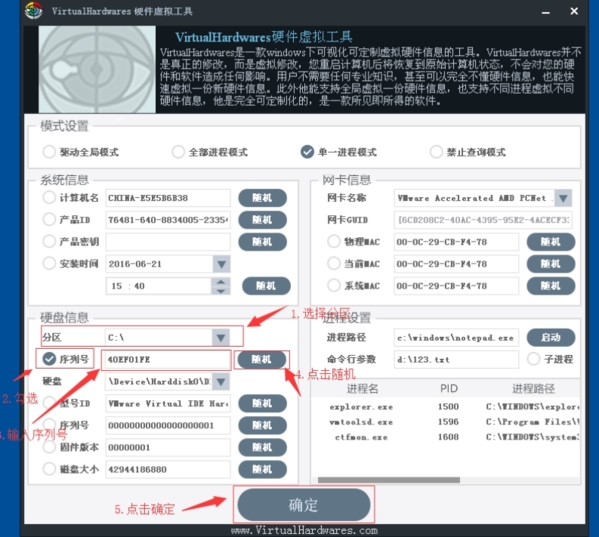Randomize the partition serial number 40EF01FE
Image resolution: width=599 pixels, height=537 pixels.
click(x=262, y=359)
